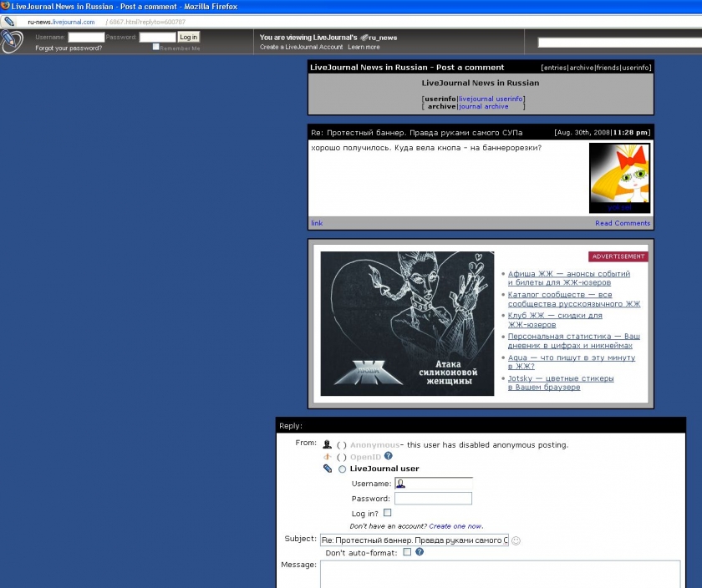Click the comment's link permalink
The image size is (702, 588).
pyautogui.click(x=317, y=223)
